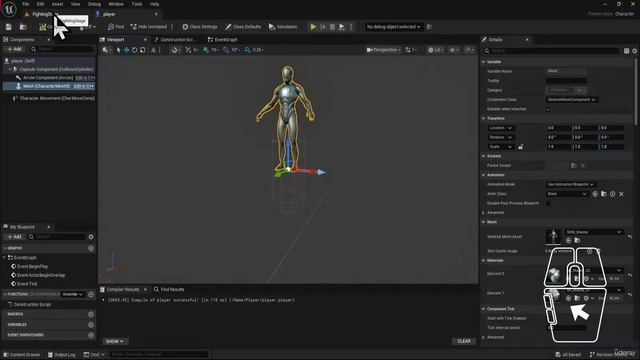The height and width of the screenshot is (360, 640).
Task: Start Simulation from toolbar
Action: click(283, 27)
